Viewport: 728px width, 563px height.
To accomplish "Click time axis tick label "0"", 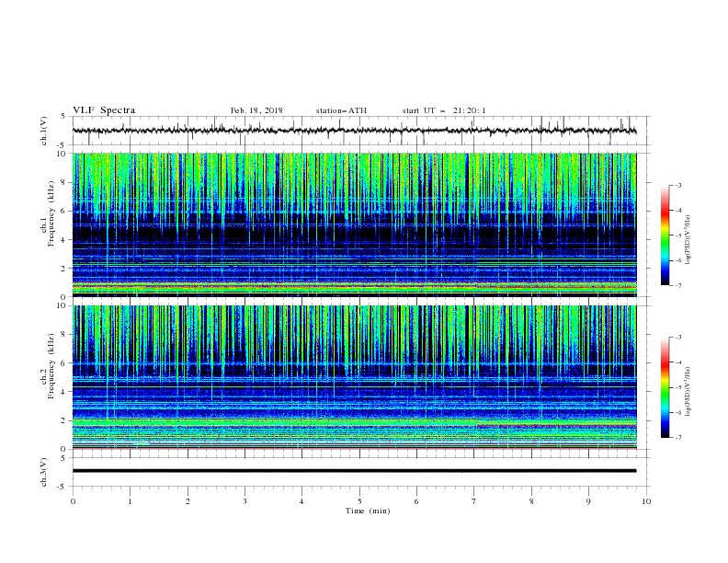I will click(x=73, y=501).
